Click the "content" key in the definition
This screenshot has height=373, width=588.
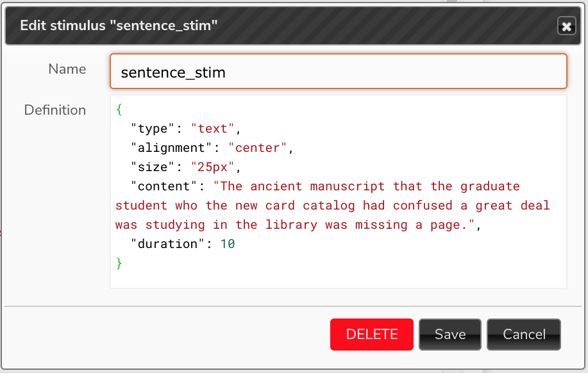click(x=164, y=187)
